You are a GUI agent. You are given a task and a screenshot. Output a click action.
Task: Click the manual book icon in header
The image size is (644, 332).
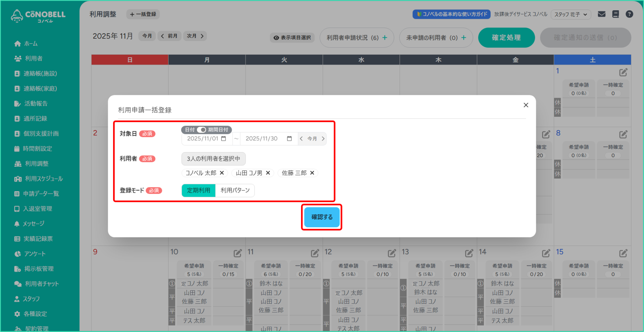(616, 14)
